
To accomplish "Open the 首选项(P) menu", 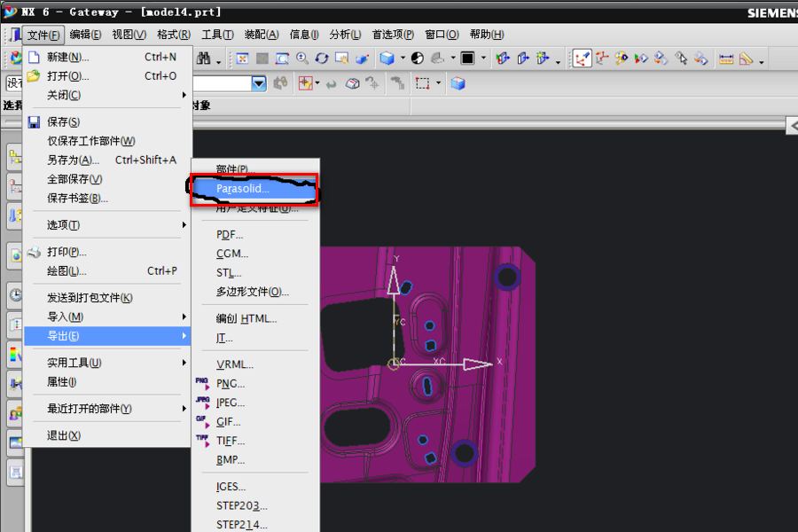I will coord(393,35).
